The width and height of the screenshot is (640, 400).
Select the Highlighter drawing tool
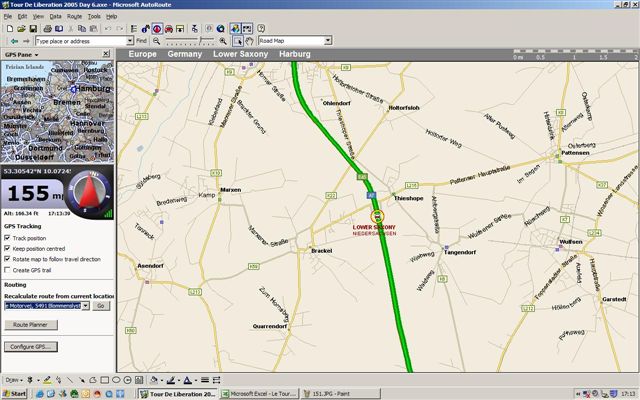[x=47, y=380]
